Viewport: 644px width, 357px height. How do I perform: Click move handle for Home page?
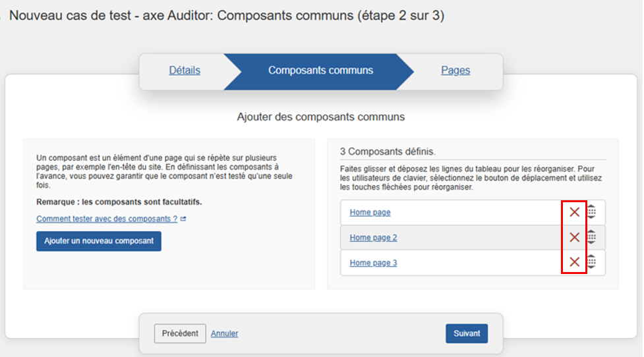592,212
